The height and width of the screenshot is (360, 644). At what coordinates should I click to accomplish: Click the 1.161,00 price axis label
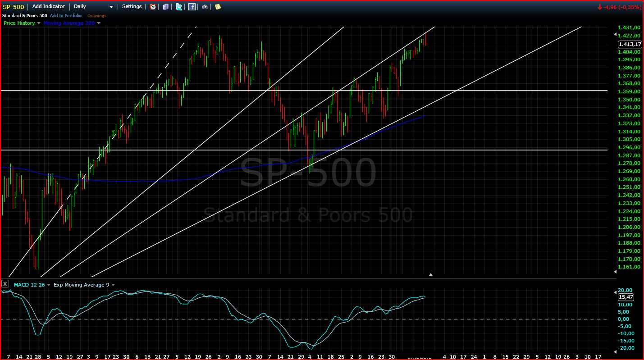[630, 267]
